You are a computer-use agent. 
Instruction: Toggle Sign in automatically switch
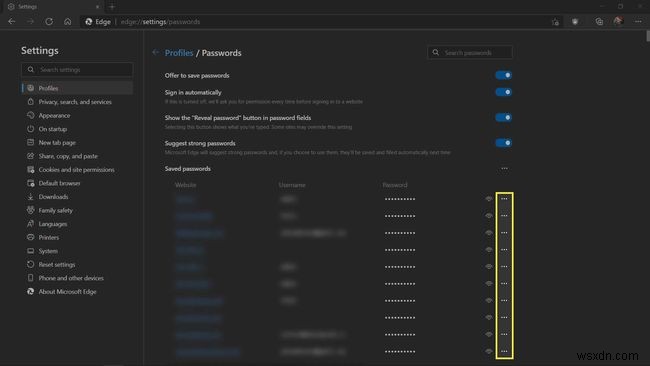click(503, 92)
